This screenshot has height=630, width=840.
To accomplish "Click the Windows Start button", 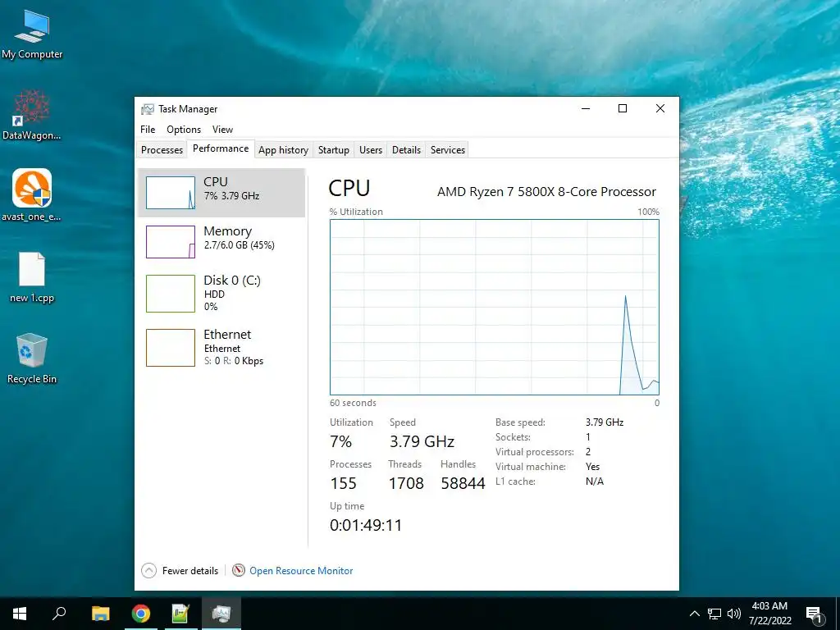I will click(x=20, y=614).
